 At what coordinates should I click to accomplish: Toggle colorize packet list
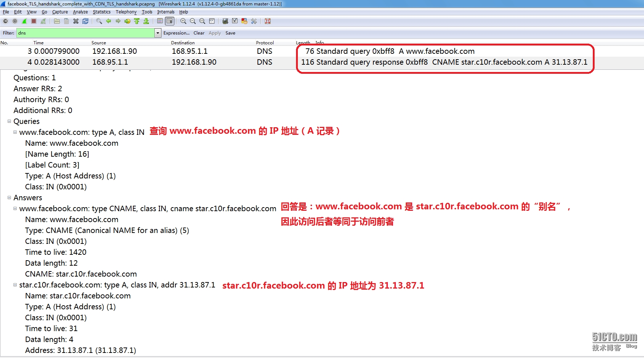coord(160,21)
